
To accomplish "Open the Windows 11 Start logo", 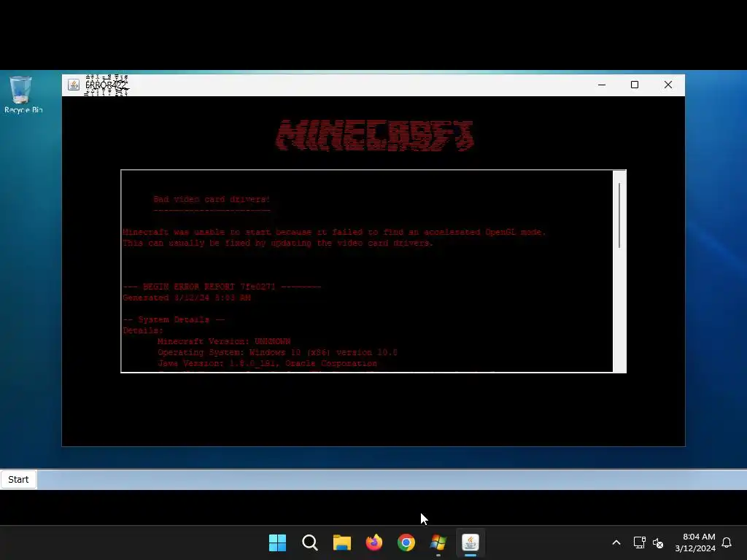I will coord(277,542).
